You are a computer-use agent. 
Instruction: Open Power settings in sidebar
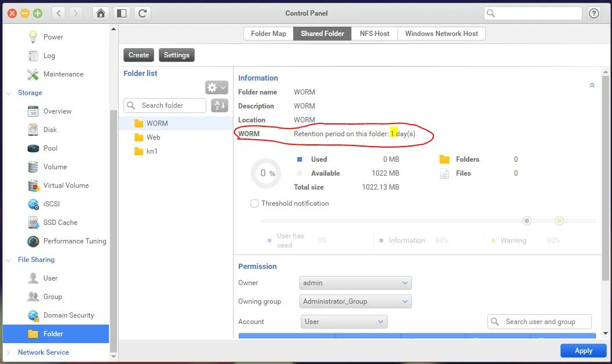pos(53,37)
